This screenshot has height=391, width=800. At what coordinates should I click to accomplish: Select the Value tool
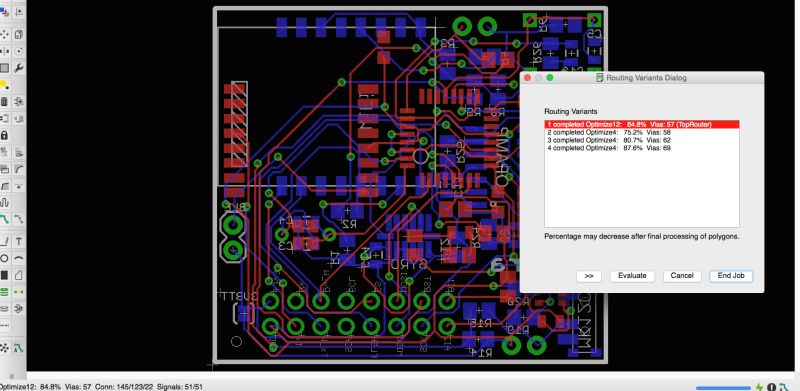point(19,152)
